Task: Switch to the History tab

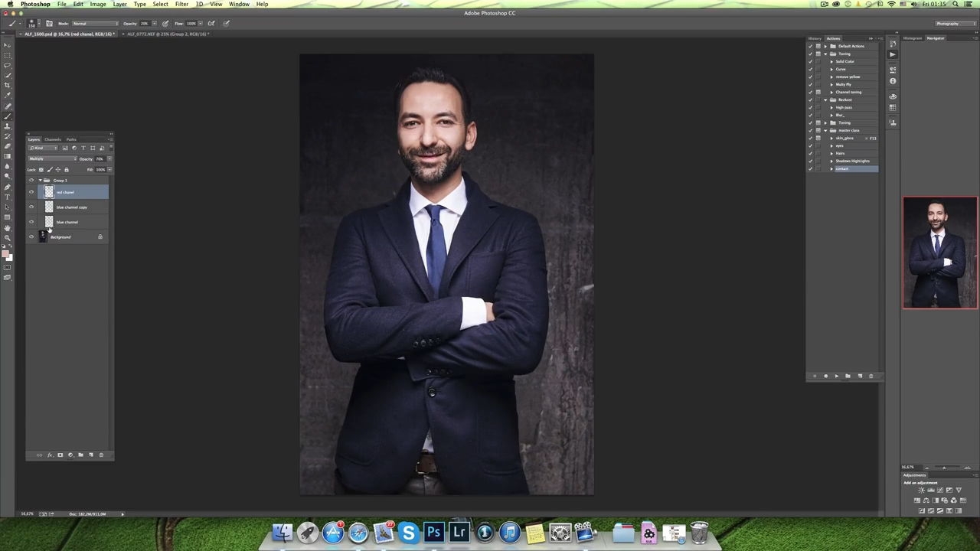Action: (815, 38)
